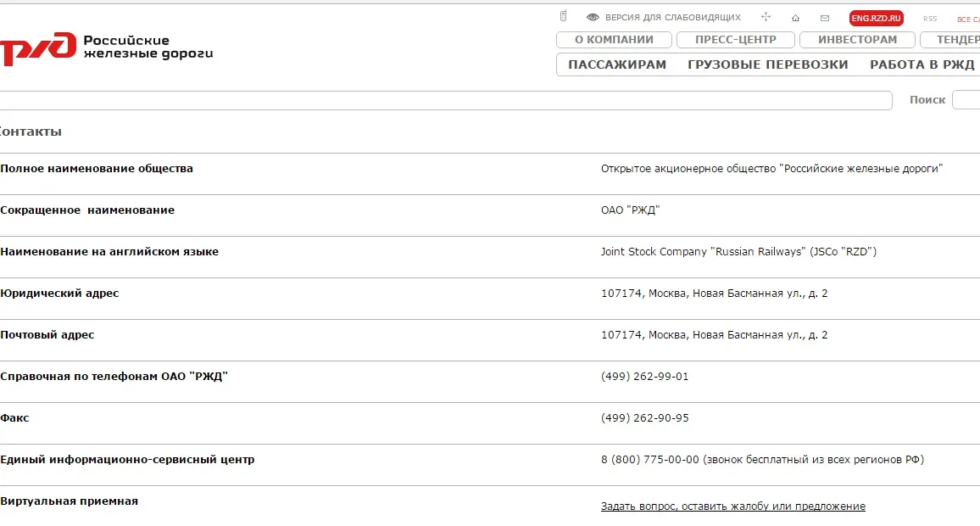The height and width of the screenshot is (526, 980).
Task: Click the Поиск search label
Action: pyautogui.click(x=927, y=100)
